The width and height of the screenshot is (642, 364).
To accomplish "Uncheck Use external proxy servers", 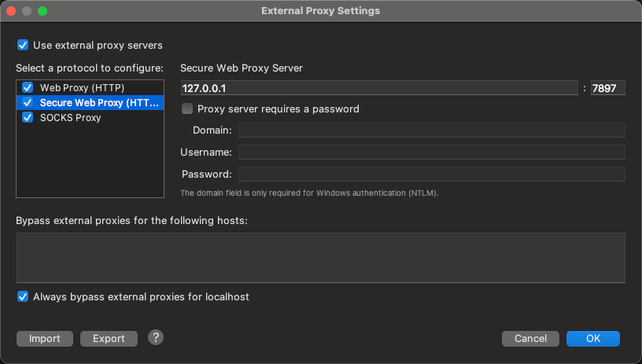I will point(23,45).
